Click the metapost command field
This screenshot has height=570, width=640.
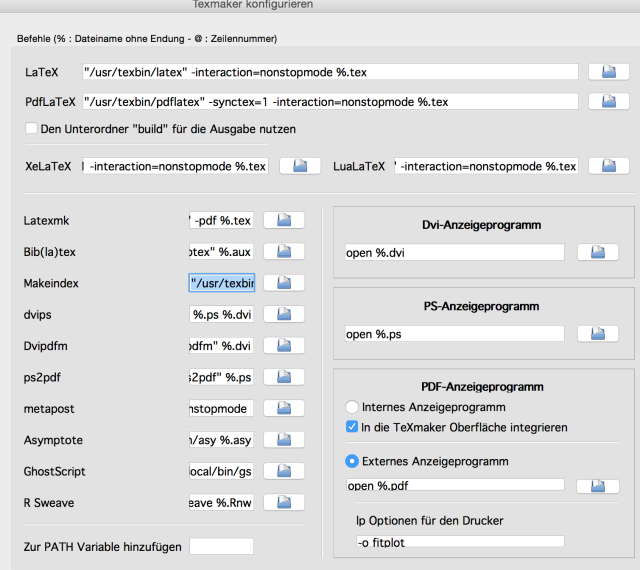221,408
